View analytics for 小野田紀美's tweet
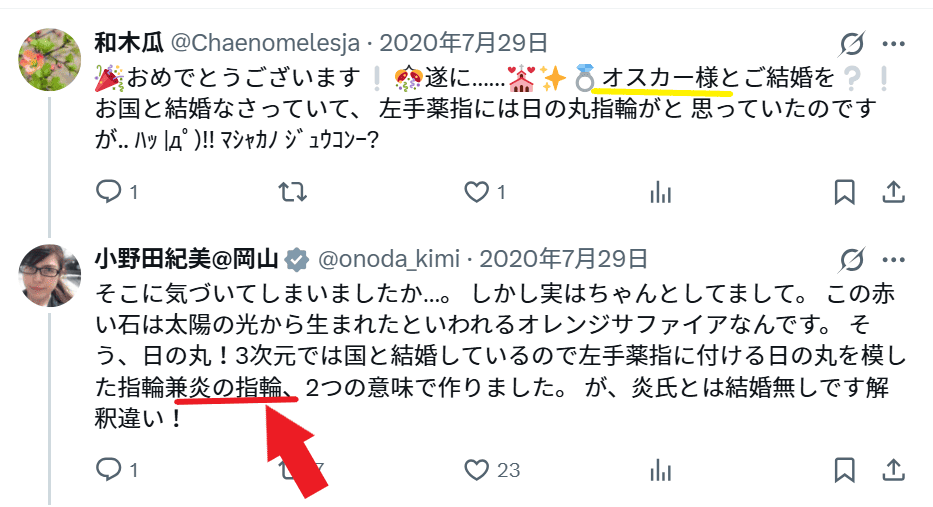The width and height of the screenshot is (933, 507). (x=660, y=470)
